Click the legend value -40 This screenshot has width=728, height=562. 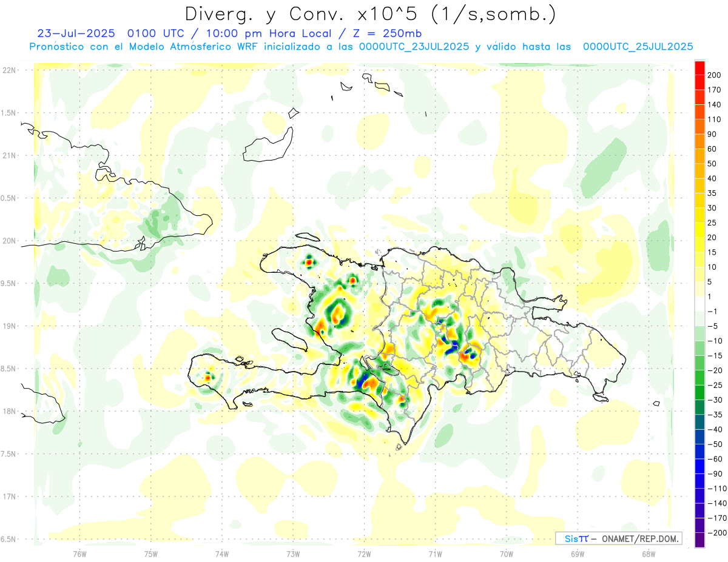(x=716, y=430)
